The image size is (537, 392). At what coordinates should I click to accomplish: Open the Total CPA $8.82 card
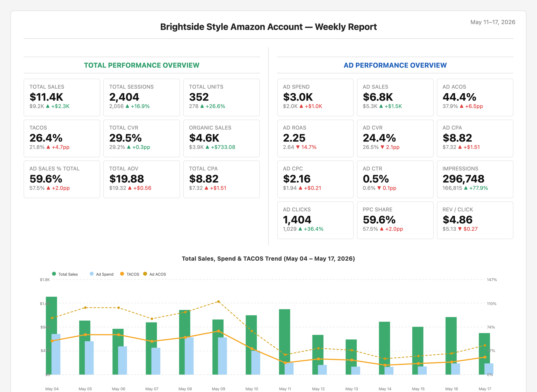tap(222, 179)
